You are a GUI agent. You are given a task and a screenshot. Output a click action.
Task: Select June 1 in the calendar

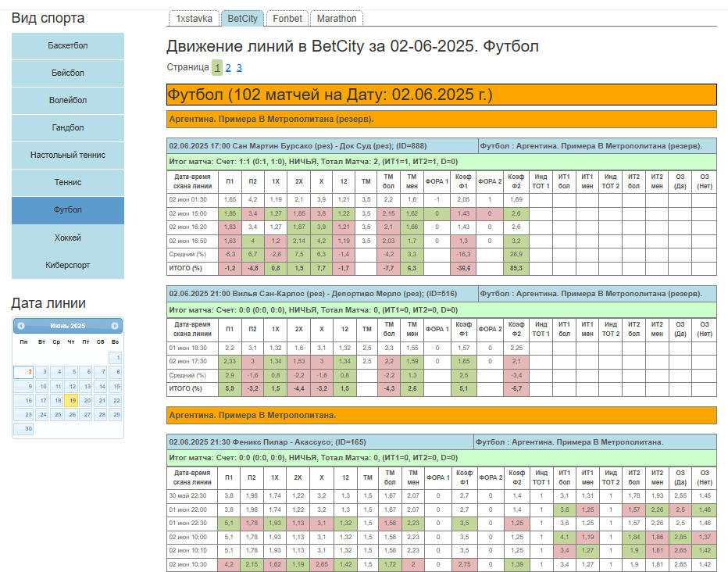pos(115,358)
